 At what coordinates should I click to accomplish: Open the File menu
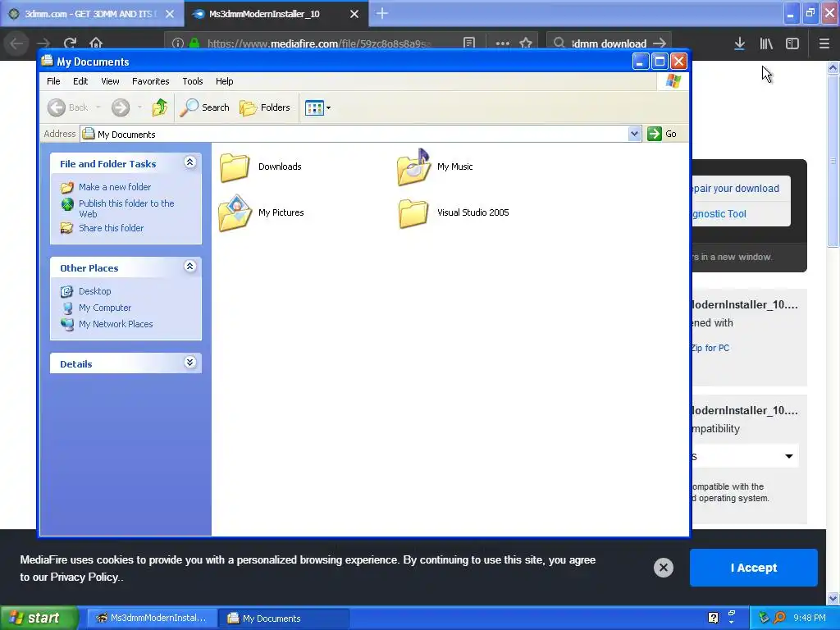[53, 81]
